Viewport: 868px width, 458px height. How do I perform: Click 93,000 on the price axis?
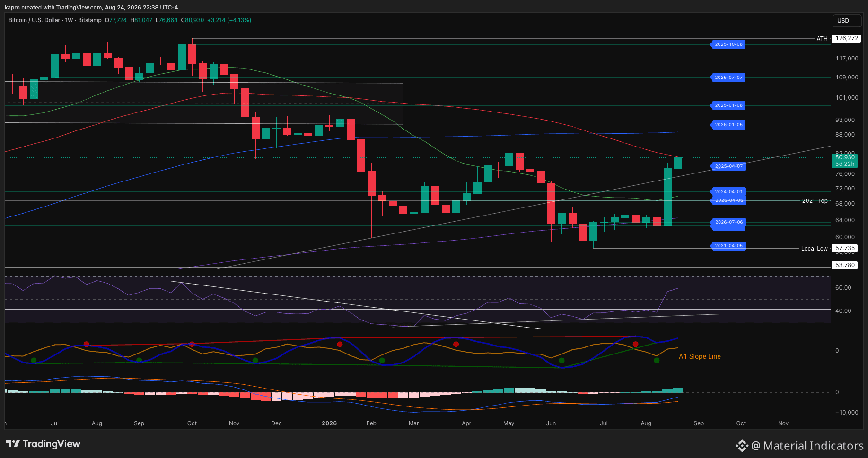pos(845,120)
